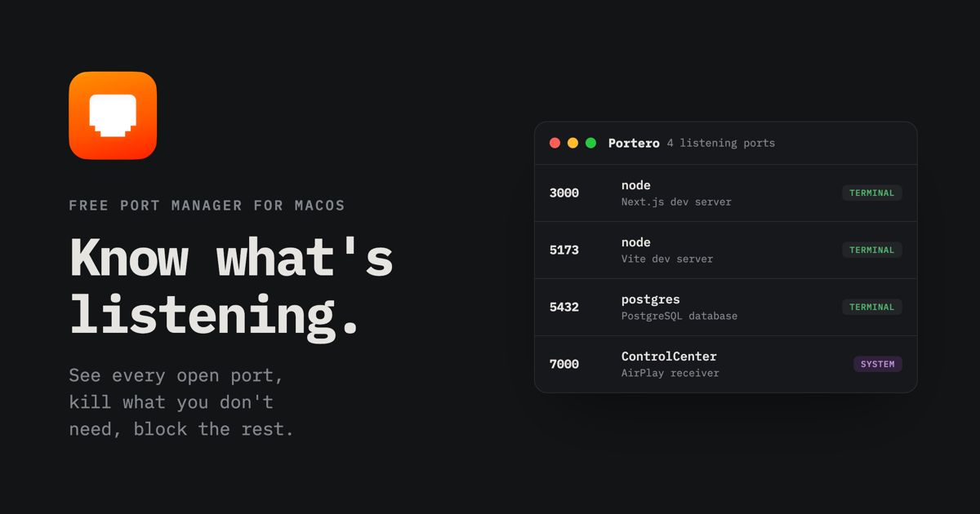
Task: Click the "Next.js dev server" description
Action: tap(676, 202)
